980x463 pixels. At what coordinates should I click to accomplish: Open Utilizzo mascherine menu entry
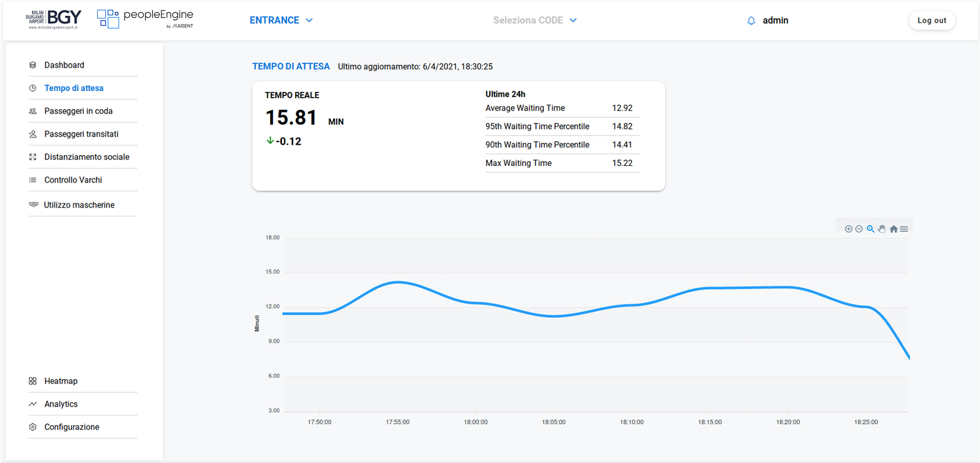[x=79, y=205]
